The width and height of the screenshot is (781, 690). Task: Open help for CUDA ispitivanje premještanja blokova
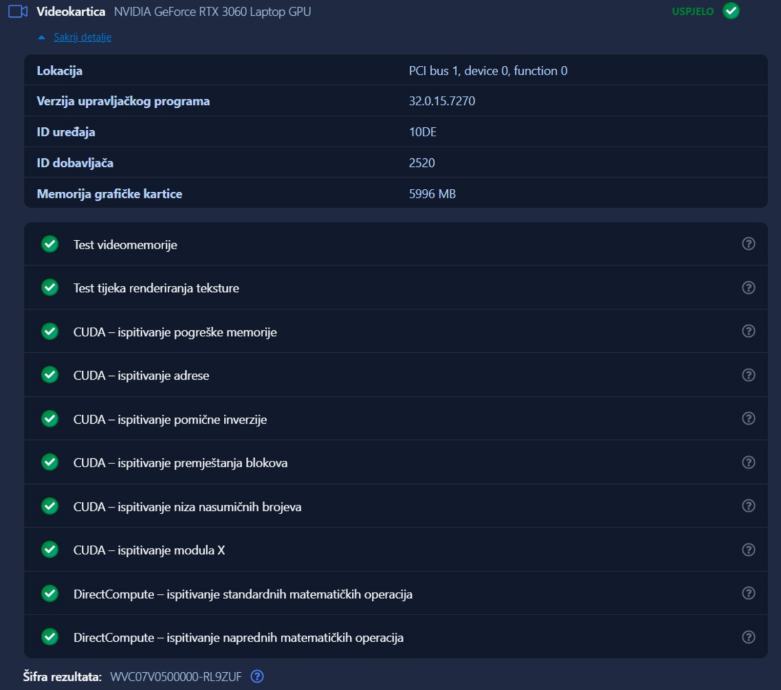point(748,462)
